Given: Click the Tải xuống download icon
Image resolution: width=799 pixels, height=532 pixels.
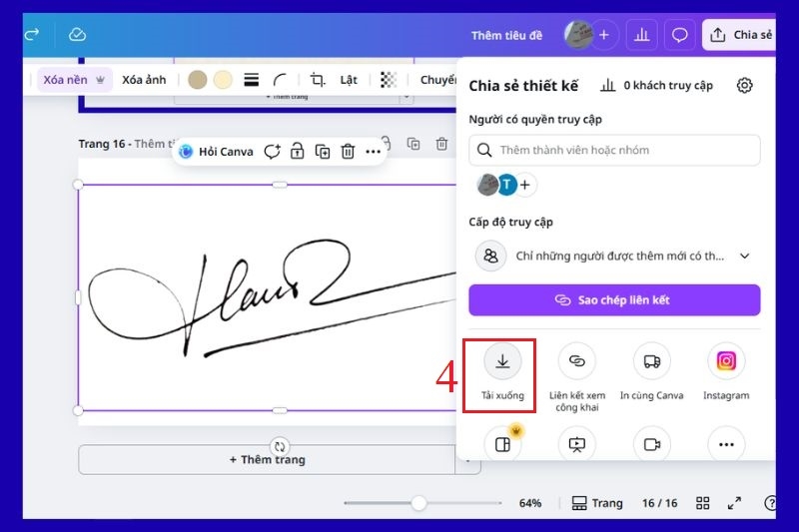Looking at the screenshot, I should click(x=502, y=361).
